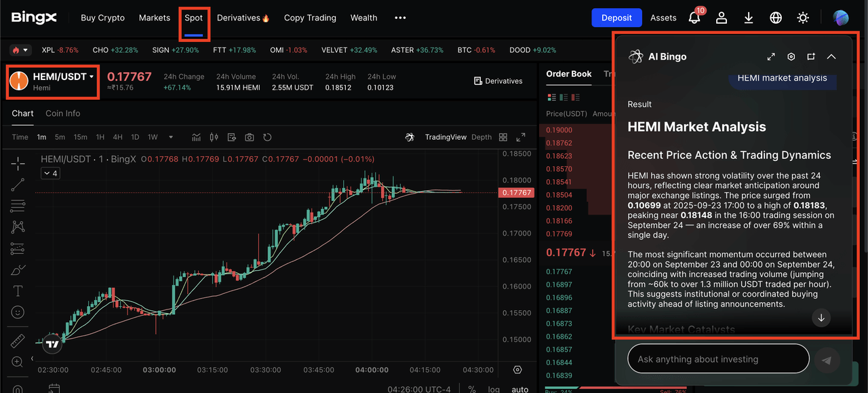Screen dimensions: 868x393
Task: Click the download app icon
Action: click(749, 18)
